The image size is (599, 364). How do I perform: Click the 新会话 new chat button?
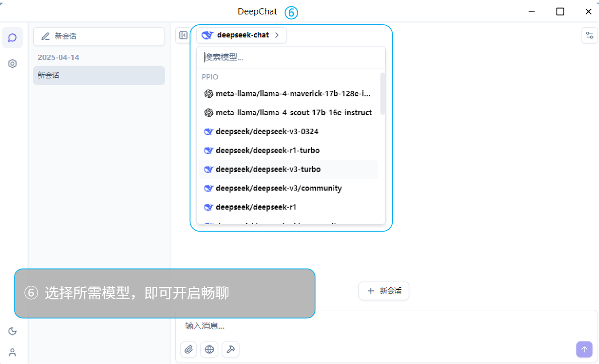pos(99,36)
